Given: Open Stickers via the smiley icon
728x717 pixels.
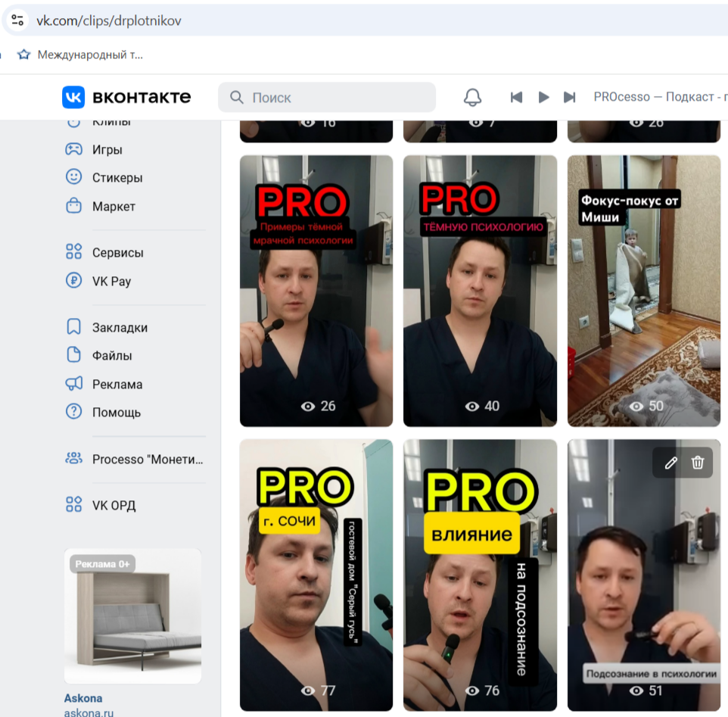Looking at the screenshot, I should pos(73,177).
